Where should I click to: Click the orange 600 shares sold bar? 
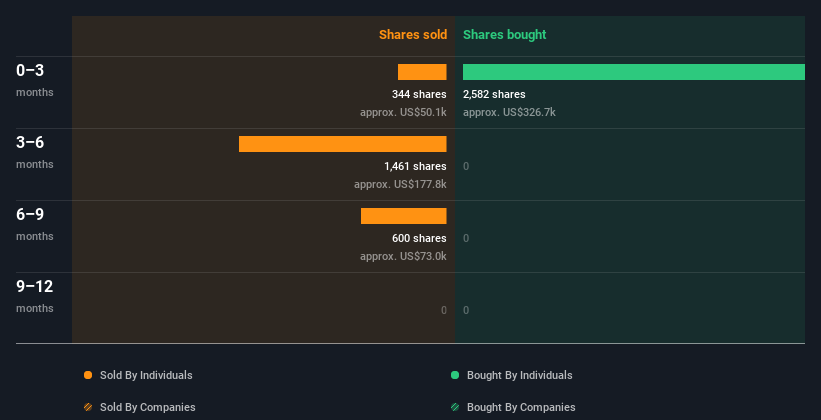coord(404,216)
